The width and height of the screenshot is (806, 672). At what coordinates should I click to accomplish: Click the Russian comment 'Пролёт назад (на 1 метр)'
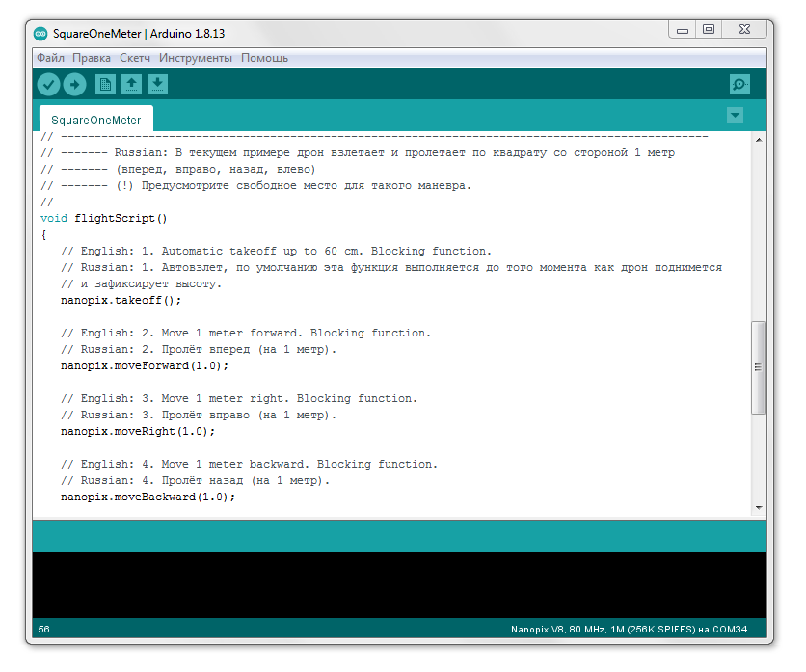click(245, 481)
